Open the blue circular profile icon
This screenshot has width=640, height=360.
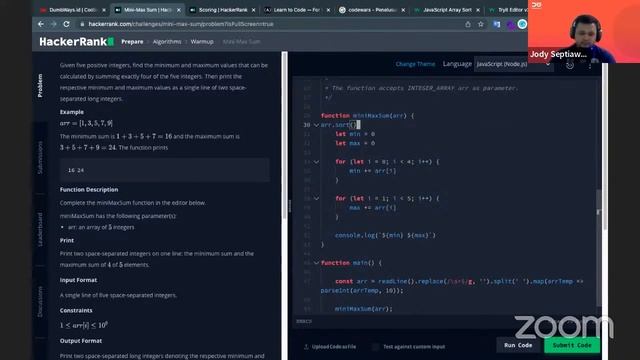click(x=522, y=24)
